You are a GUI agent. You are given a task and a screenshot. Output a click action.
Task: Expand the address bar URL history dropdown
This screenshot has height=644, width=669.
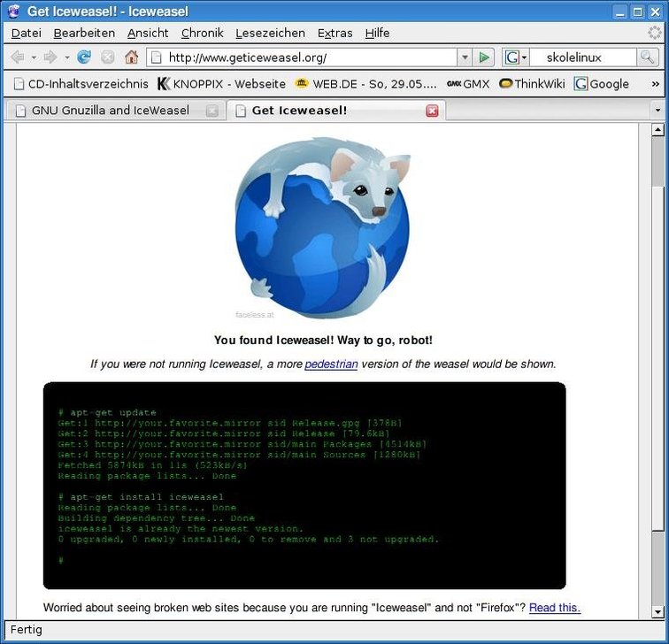[465, 57]
